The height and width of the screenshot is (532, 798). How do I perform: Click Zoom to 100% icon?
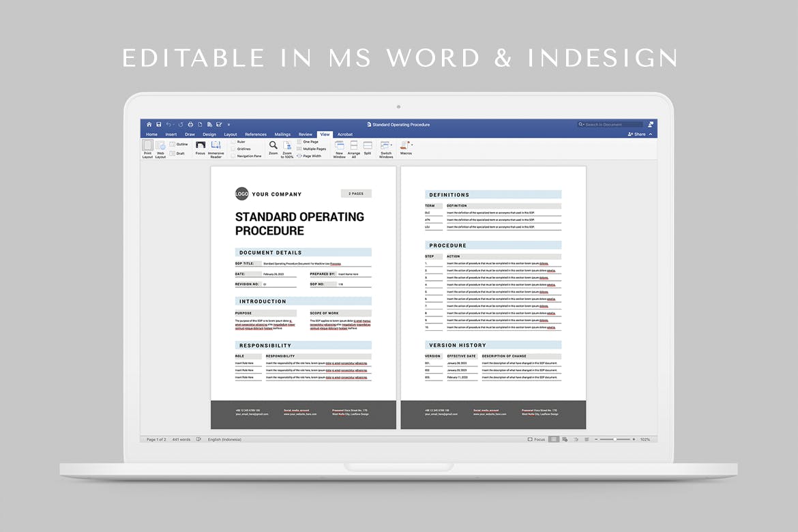(287, 145)
